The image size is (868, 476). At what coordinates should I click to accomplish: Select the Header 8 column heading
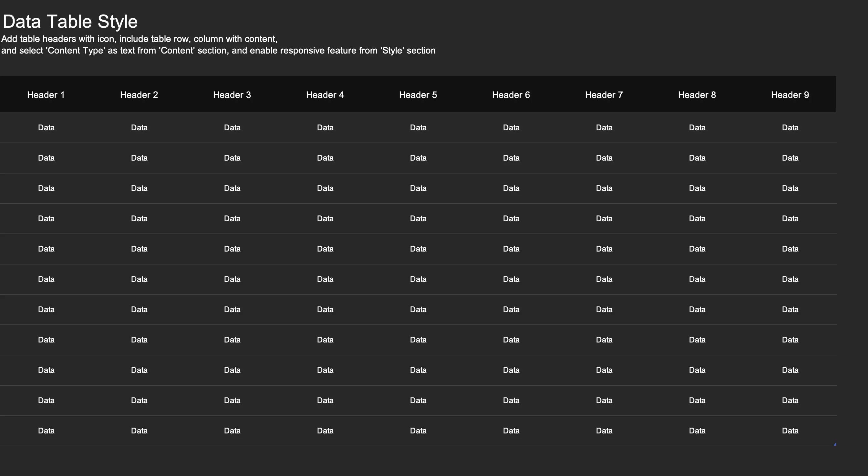pyautogui.click(x=697, y=95)
